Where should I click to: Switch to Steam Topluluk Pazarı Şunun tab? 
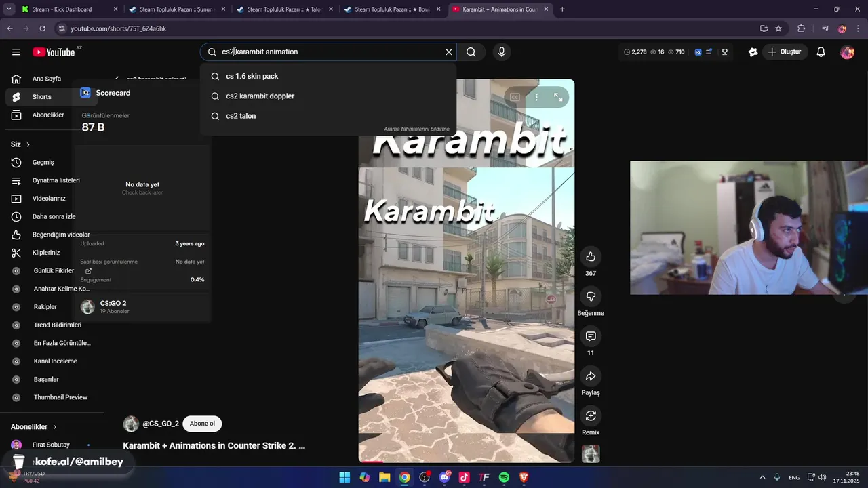176,9
